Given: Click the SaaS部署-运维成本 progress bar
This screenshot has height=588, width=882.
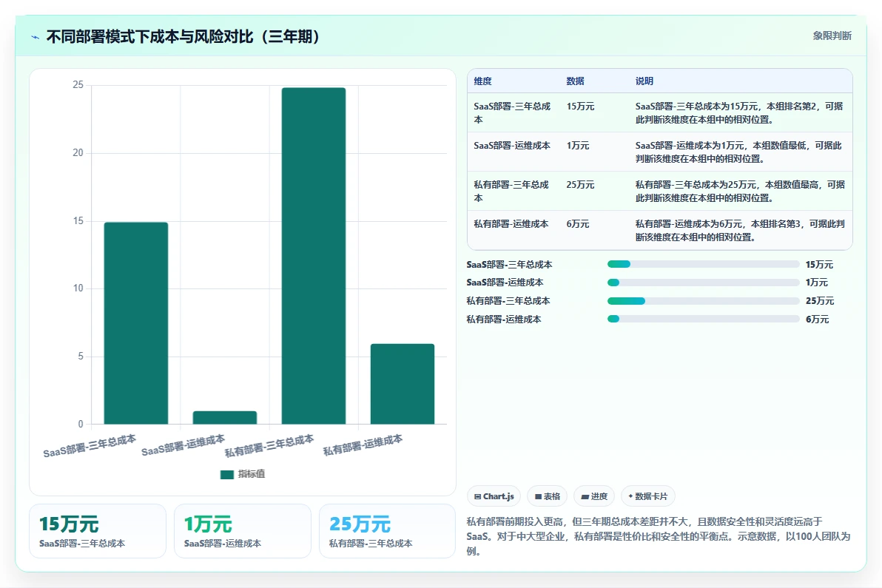Looking at the screenshot, I should (x=703, y=283).
